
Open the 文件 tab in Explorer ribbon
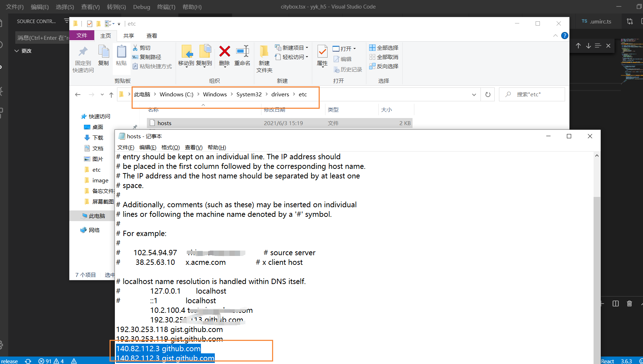[82, 36]
